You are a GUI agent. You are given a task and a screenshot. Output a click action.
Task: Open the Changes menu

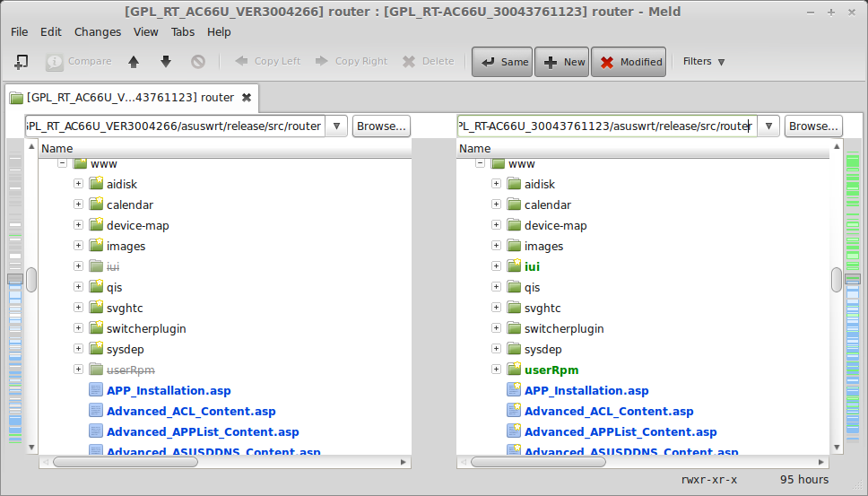(98, 32)
